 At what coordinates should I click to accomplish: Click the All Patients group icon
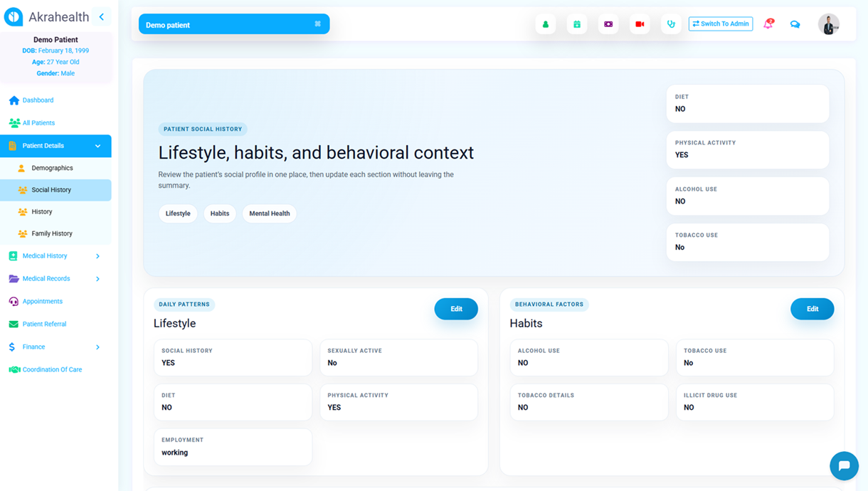(14, 123)
